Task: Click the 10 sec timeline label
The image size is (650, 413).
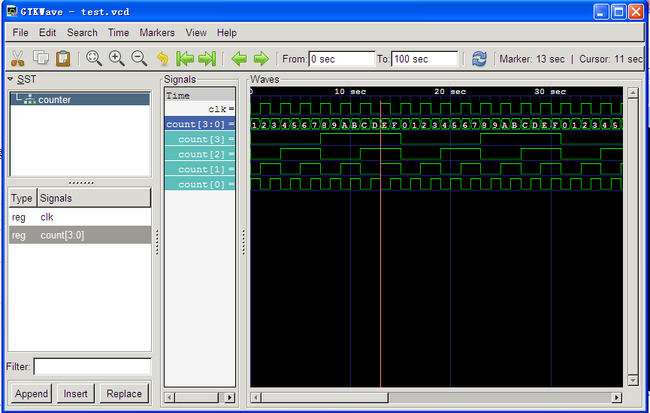Action: tap(350, 91)
